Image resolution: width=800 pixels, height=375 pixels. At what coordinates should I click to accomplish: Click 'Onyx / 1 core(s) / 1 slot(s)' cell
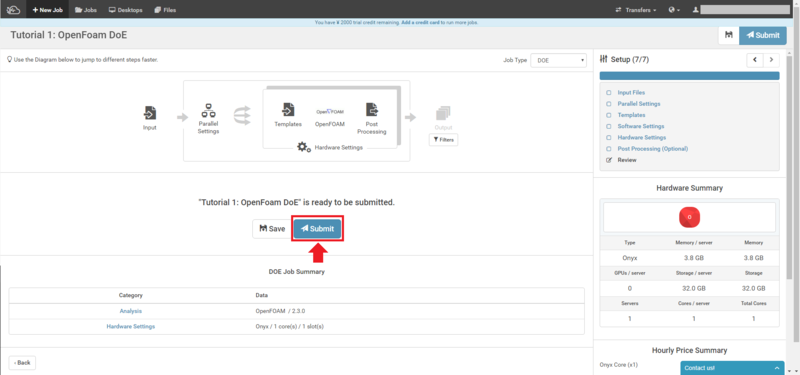point(290,326)
